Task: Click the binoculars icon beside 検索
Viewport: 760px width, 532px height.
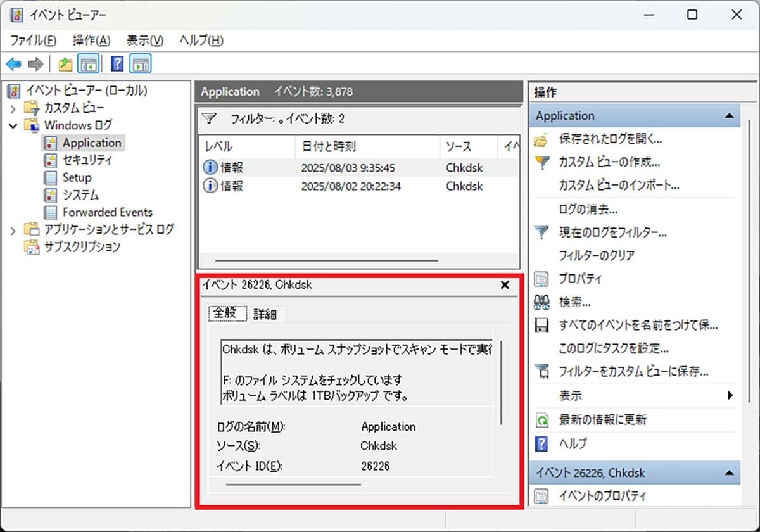Action: coord(541,303)
